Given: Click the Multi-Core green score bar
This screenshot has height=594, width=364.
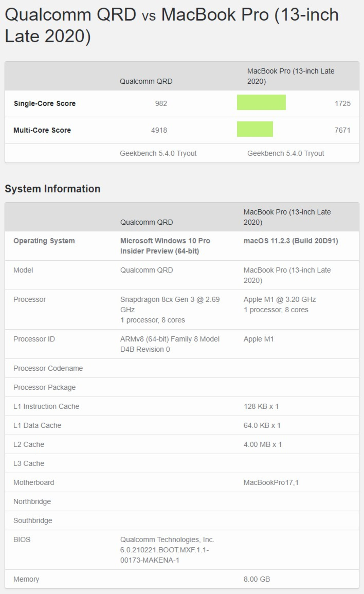Looking at the screenshot, I should click(x=255, y=129).
